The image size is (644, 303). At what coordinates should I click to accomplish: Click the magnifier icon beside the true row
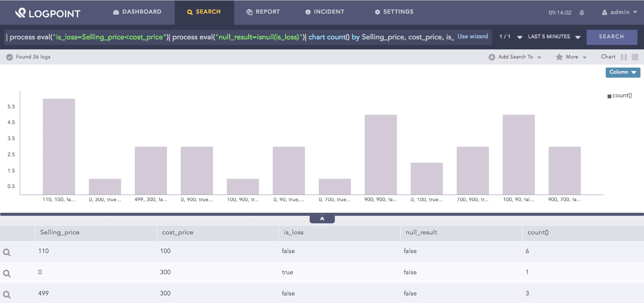click(x=7, y=273)
